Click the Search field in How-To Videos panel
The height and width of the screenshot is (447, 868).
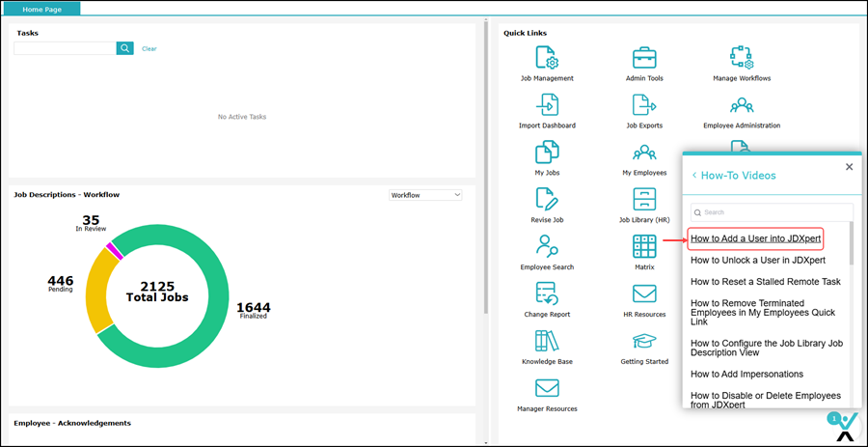tap(772, 212)
